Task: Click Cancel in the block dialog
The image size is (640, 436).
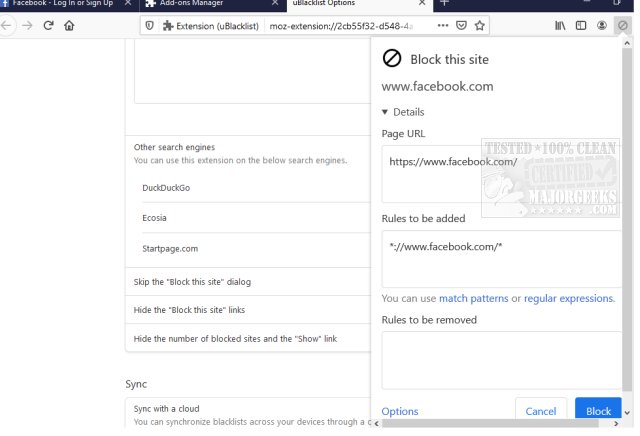Action: point(540,411)
